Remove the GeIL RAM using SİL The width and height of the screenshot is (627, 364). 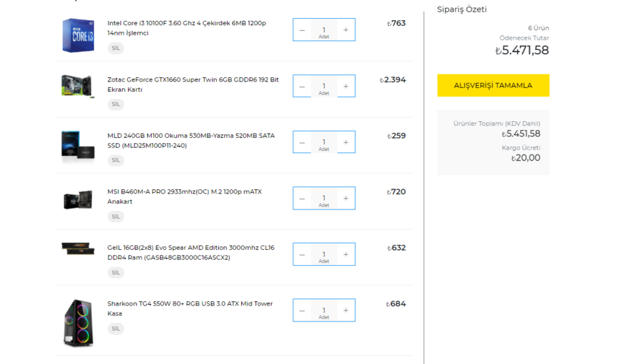pyautogui.click(x=116, y=272)
